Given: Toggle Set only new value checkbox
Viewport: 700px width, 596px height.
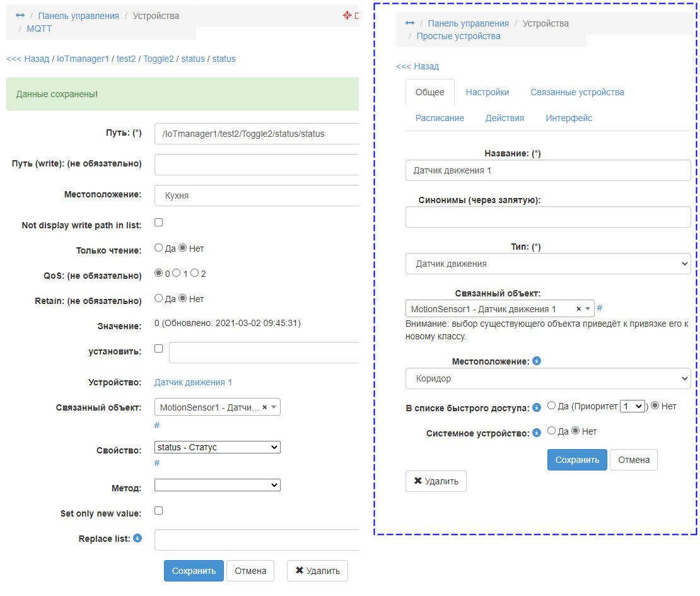Looking at the screenshot, I should [158, 511].
